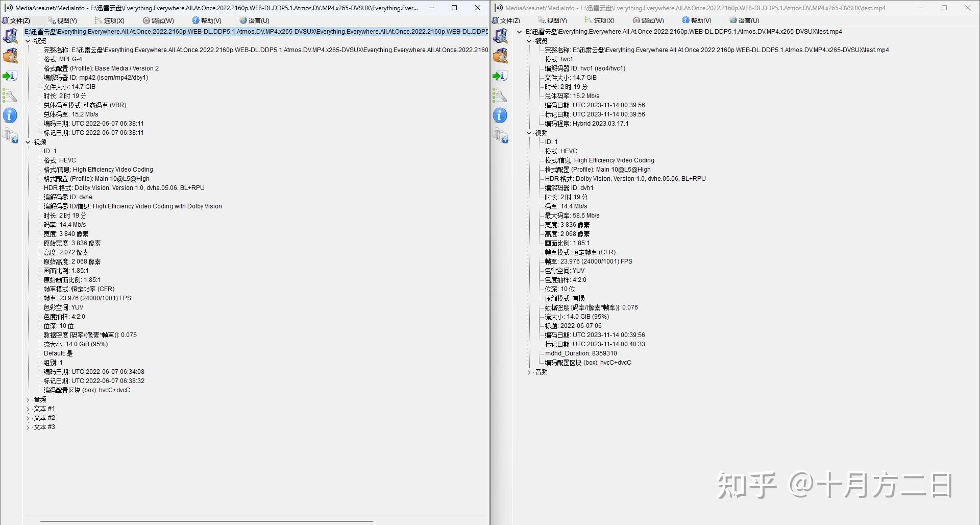Expand the 音频 section in the test.mp4 window
Viewport: 980px width, 525px height.
[x=529, y=372]
